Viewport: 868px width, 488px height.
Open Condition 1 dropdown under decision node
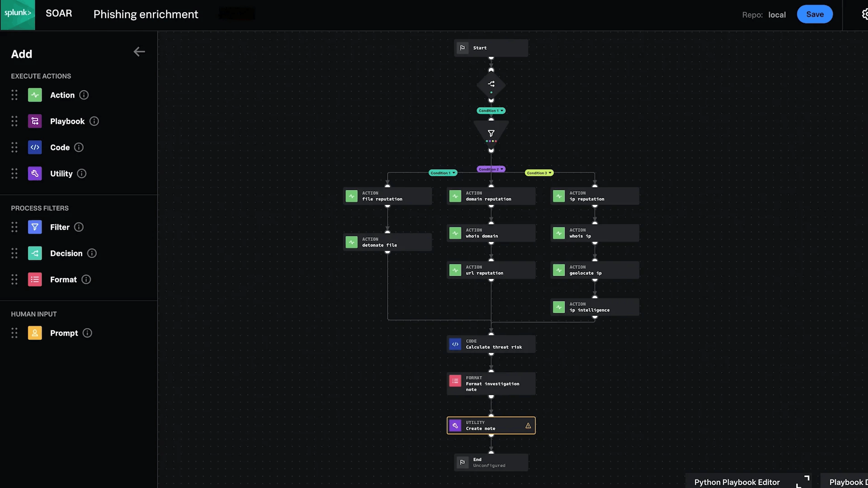491,111
